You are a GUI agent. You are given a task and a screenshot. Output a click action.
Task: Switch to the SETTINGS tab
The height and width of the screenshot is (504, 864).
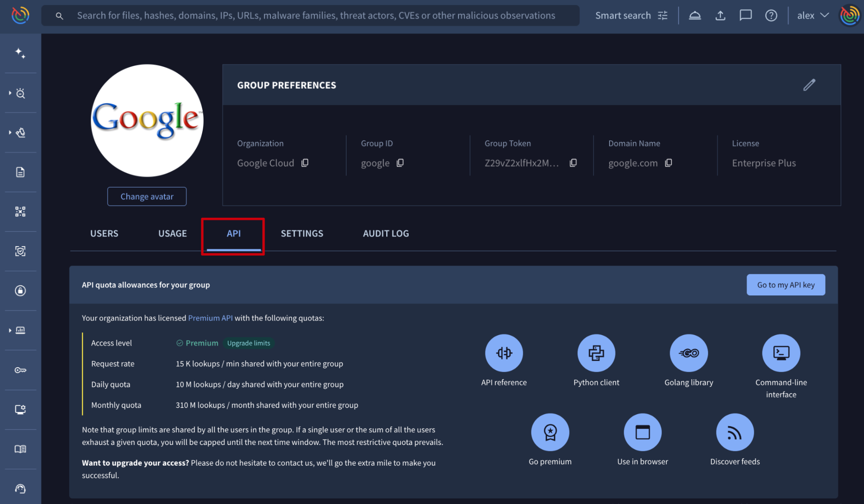[x=302, y=233]
